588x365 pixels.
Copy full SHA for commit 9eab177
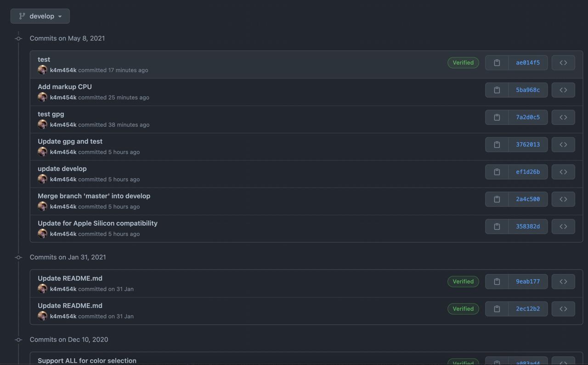497,281
